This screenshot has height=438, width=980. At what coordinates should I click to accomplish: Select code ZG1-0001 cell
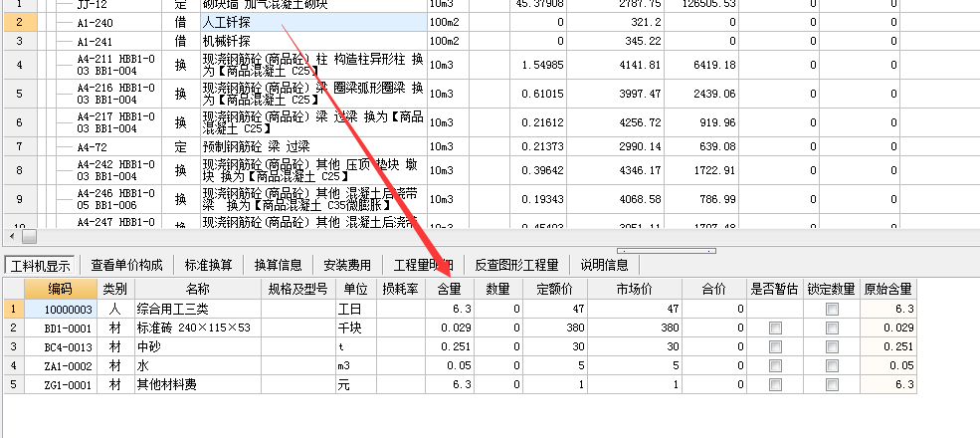point(61,384)
